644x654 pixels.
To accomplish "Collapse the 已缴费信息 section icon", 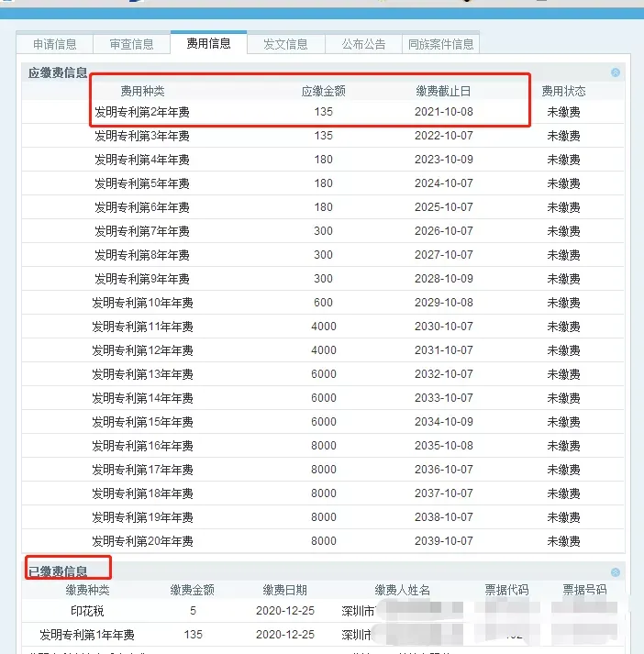I will pos(616,572).
